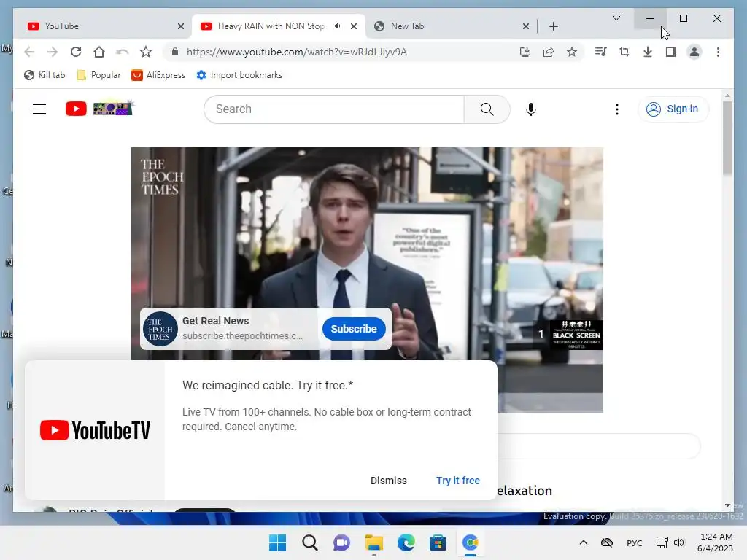Switch to the New Tab tab
Image resolution: width=747 pixels, height=560 pixels.
pos(450,26)
